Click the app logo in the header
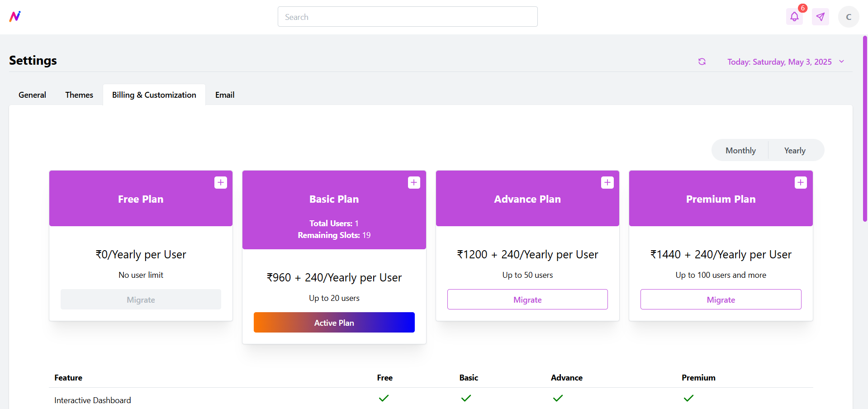The width and height of the screenshot is (868, 409). point(15,16)
